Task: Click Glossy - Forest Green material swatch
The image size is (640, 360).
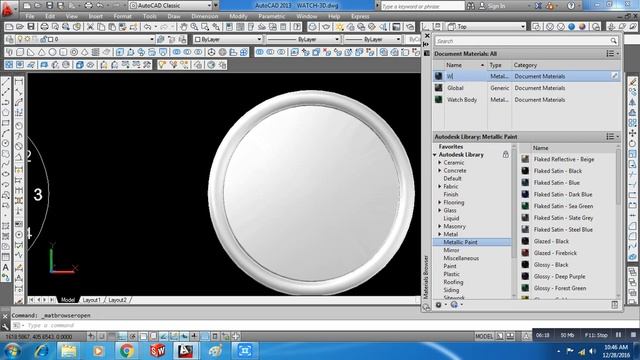Action: pos(525,288)
